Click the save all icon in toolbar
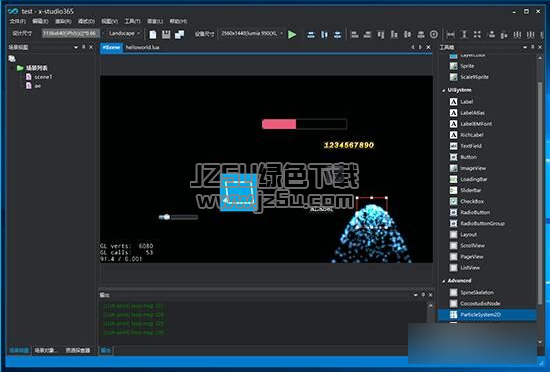 click(x=179, y=34)
